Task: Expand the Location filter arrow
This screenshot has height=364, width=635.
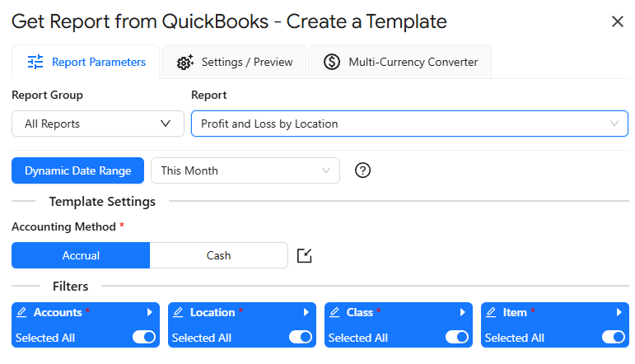Action: coord(306,313)
